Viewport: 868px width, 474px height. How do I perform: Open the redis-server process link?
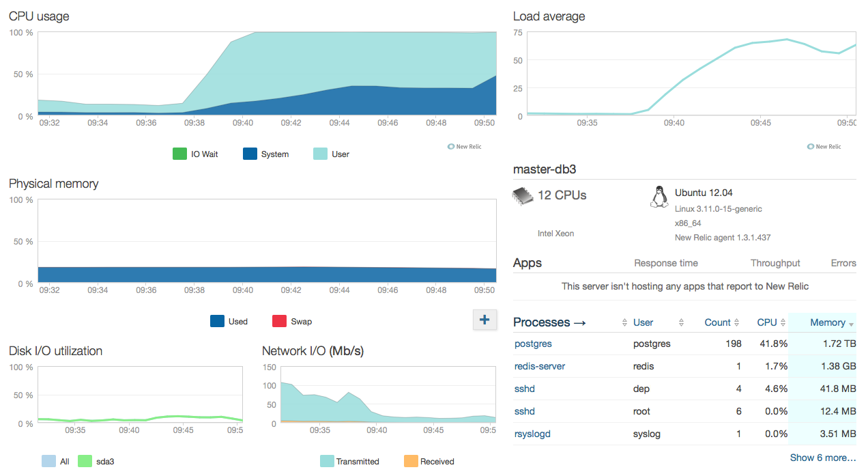click(x=539, y=366)
